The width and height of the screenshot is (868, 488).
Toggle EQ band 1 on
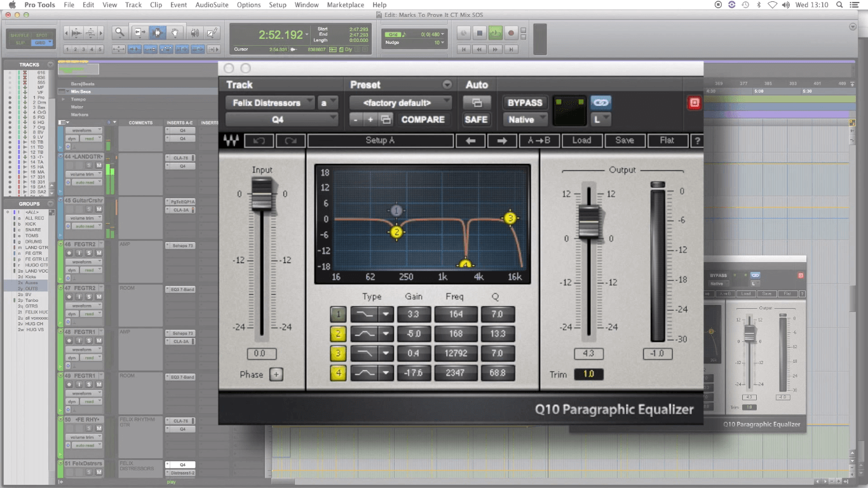338,314
